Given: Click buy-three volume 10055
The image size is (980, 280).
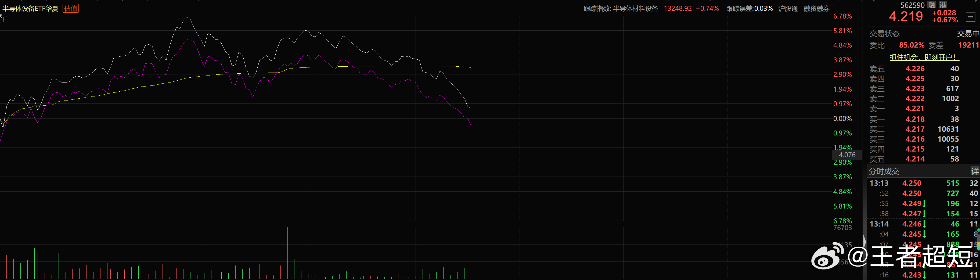Looking at the screenshot, I should click(948, 139).
